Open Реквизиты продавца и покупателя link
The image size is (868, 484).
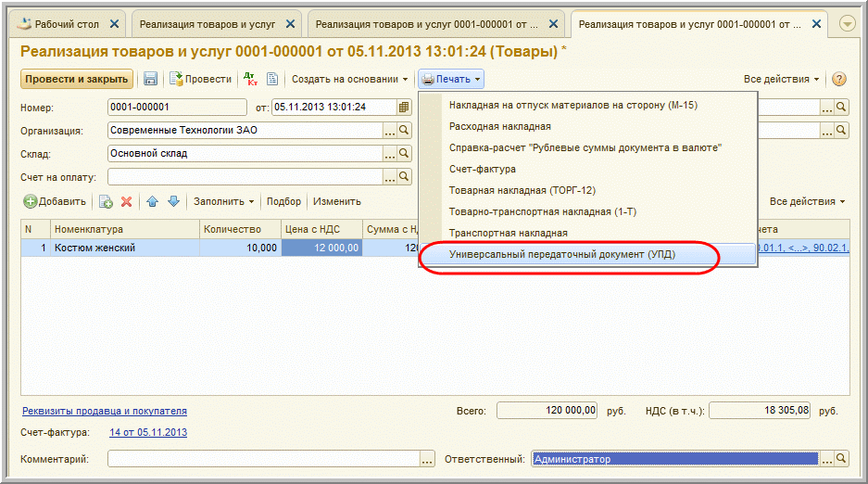point(105,411)
